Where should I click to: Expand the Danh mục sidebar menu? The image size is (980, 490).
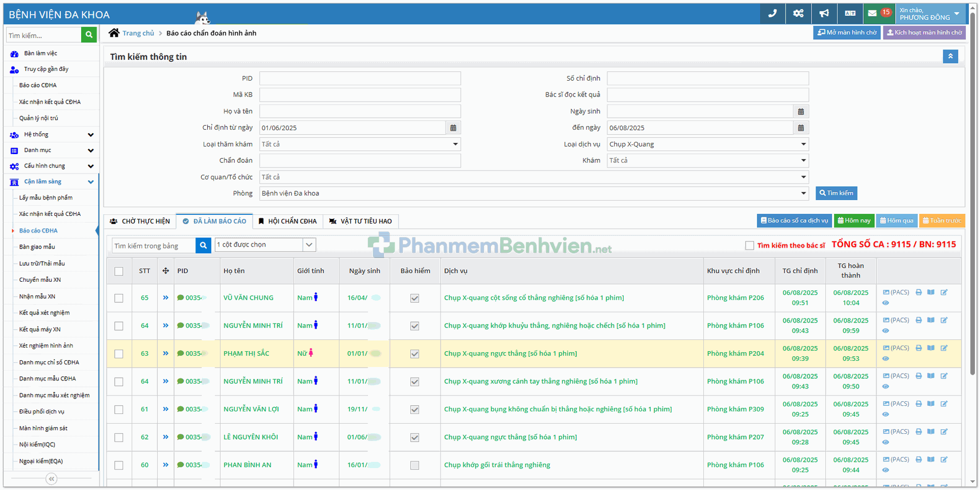tap(52, 151)
